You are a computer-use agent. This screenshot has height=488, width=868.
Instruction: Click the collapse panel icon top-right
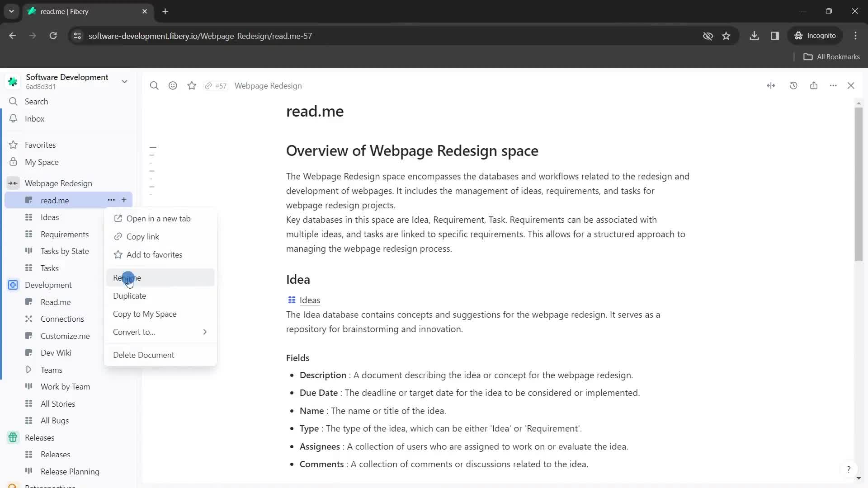771,85
